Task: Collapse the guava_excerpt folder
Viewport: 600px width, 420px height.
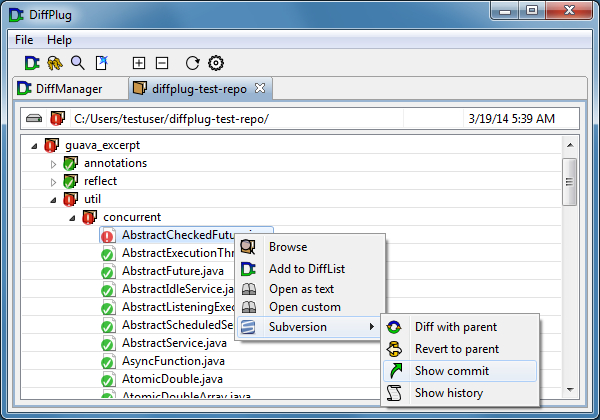Action: 34,146
